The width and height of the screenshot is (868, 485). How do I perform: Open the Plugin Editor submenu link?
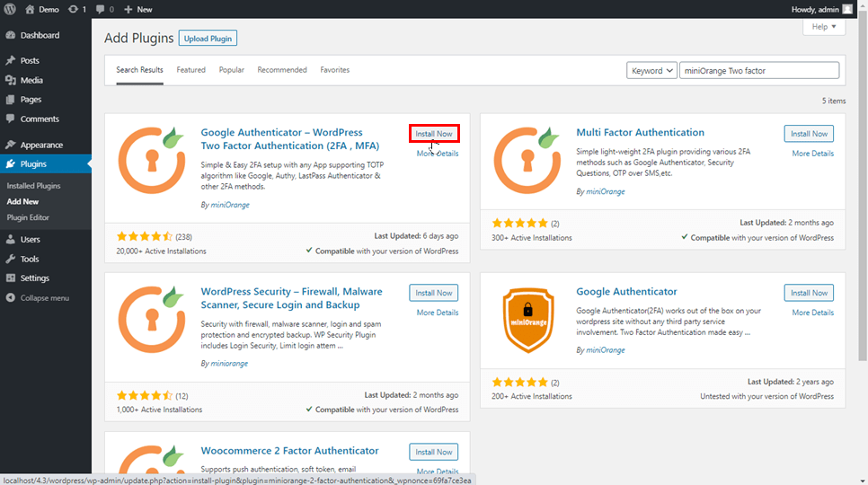click(28, 217)
